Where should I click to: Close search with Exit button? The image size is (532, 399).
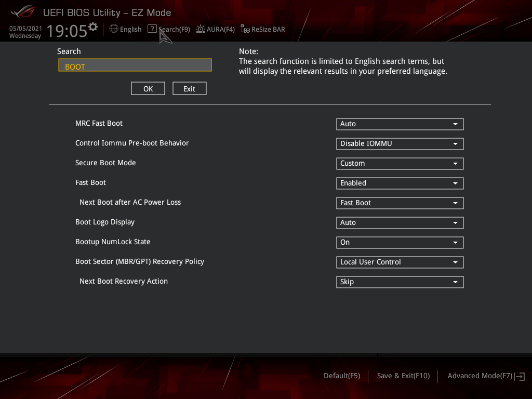point(189,88)
